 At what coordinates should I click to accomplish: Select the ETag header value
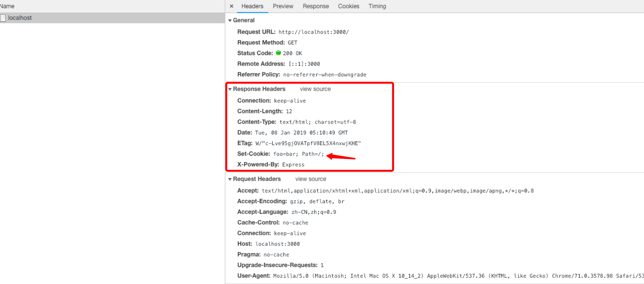308,143
